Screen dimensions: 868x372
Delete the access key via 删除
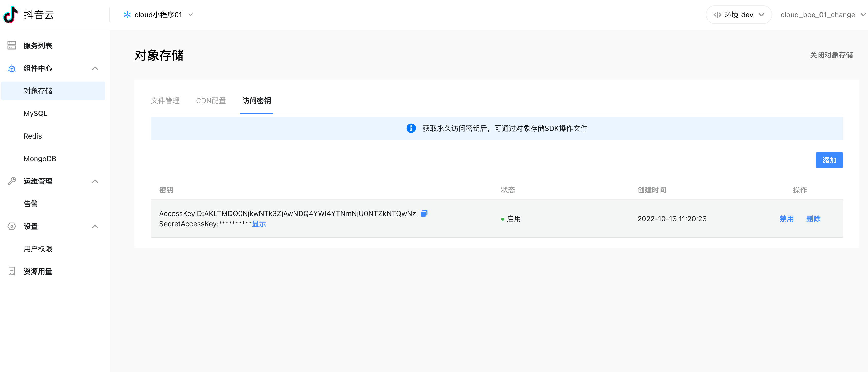coord(813,219)
